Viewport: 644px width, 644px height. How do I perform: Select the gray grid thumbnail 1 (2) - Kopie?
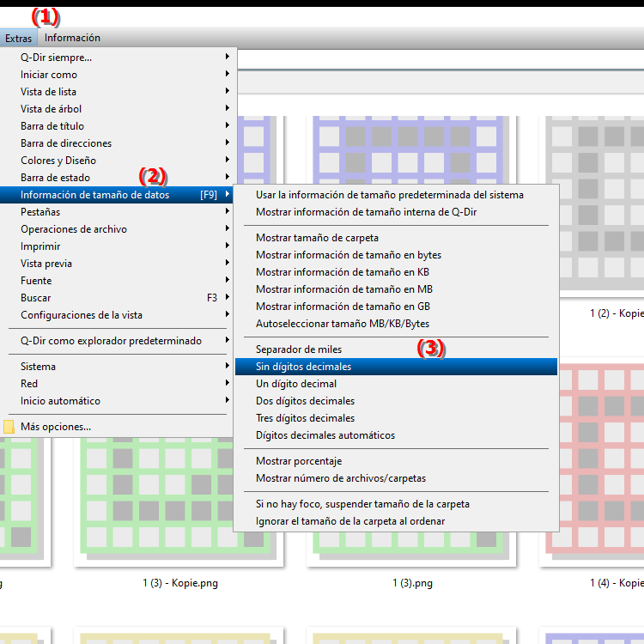coord(594,205)
